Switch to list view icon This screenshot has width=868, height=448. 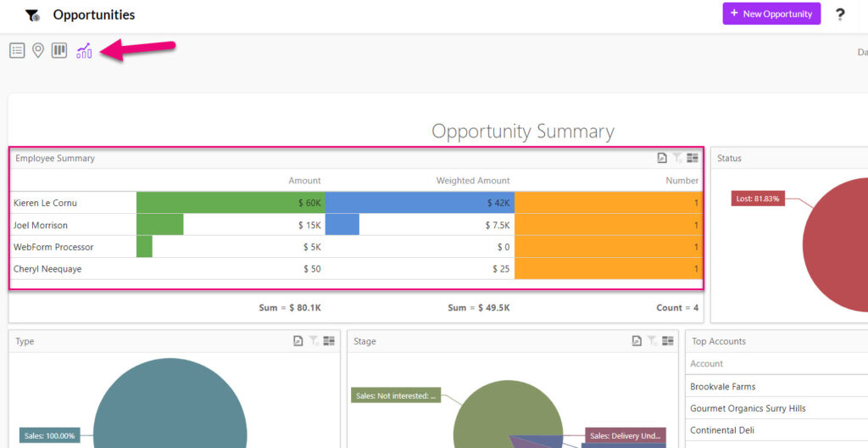pos(17,50)
